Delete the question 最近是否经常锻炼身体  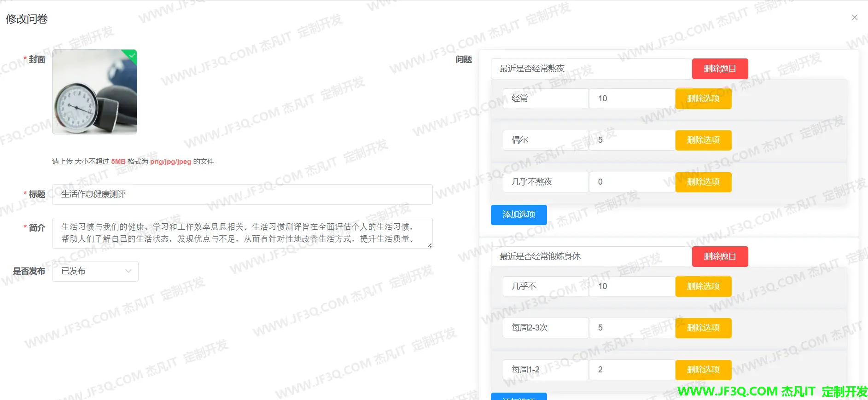719,256
